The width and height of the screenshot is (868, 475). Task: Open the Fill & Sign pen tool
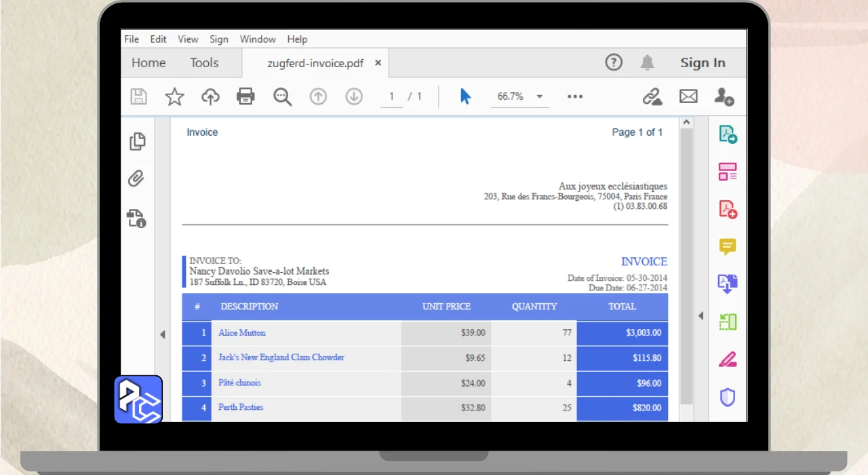pyautogui.click(x=728, y=360)
